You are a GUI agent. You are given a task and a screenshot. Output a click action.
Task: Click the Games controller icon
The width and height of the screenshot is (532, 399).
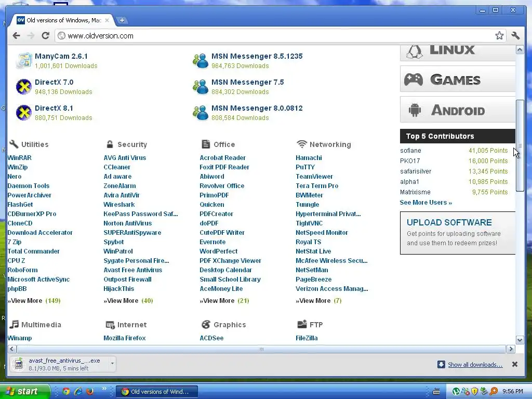tap(413, 79)
